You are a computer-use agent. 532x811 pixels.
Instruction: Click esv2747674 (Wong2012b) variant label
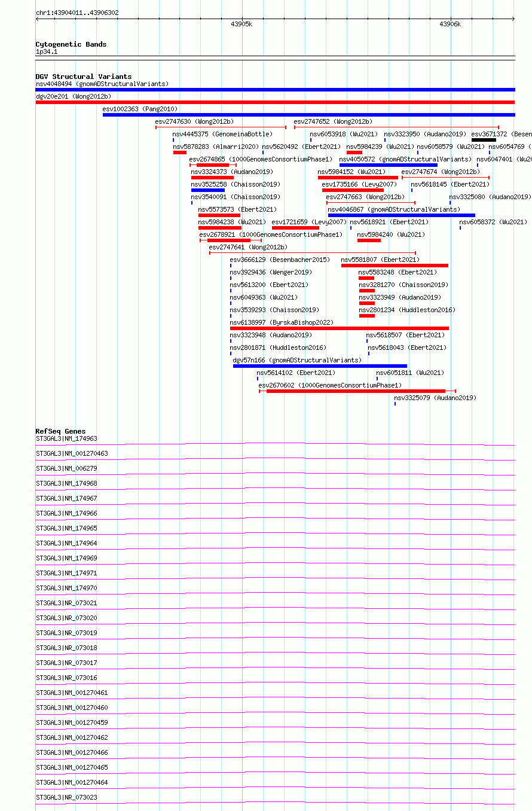[x=441, y=172]
